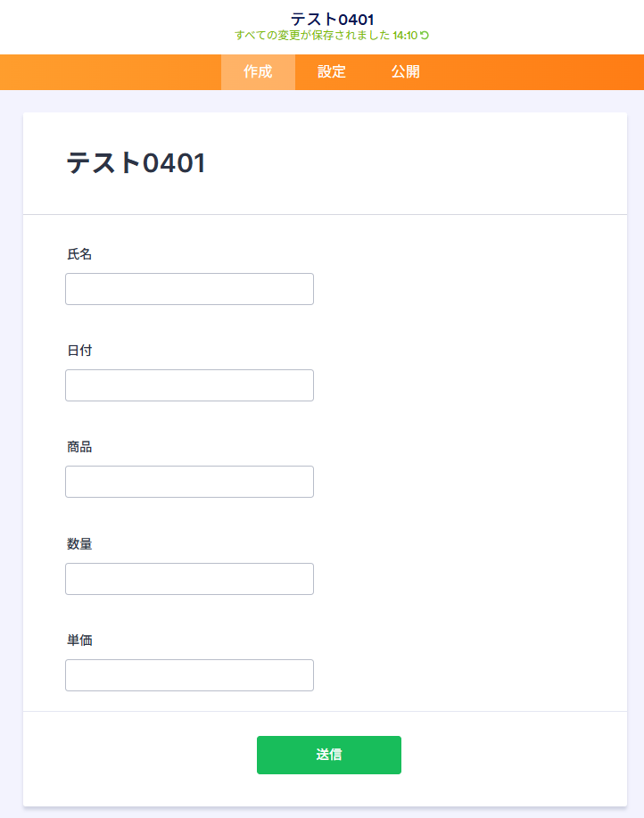
Task: Select the 単価 field label
Action: pos(79,640)
